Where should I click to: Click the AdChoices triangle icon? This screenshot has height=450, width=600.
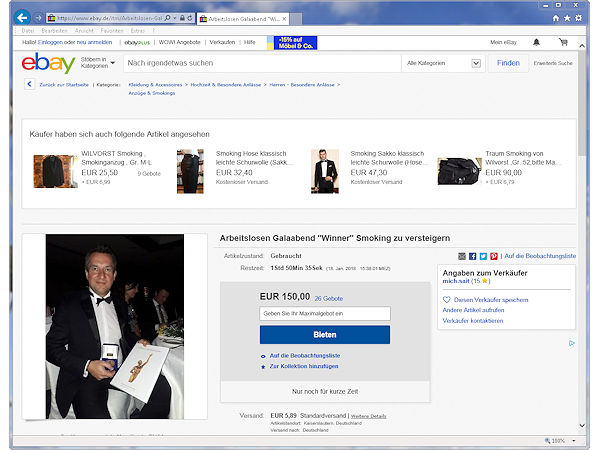point(572,343)
